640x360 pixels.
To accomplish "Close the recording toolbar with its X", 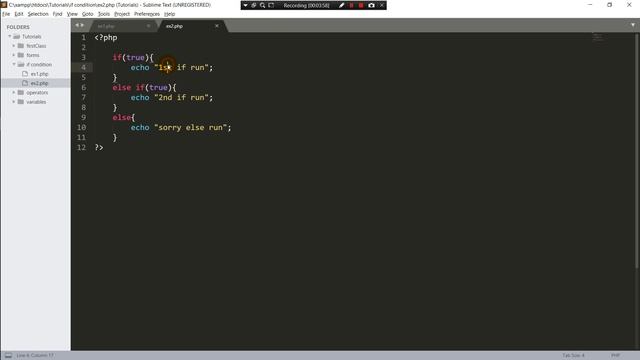I will coord(382,5).
